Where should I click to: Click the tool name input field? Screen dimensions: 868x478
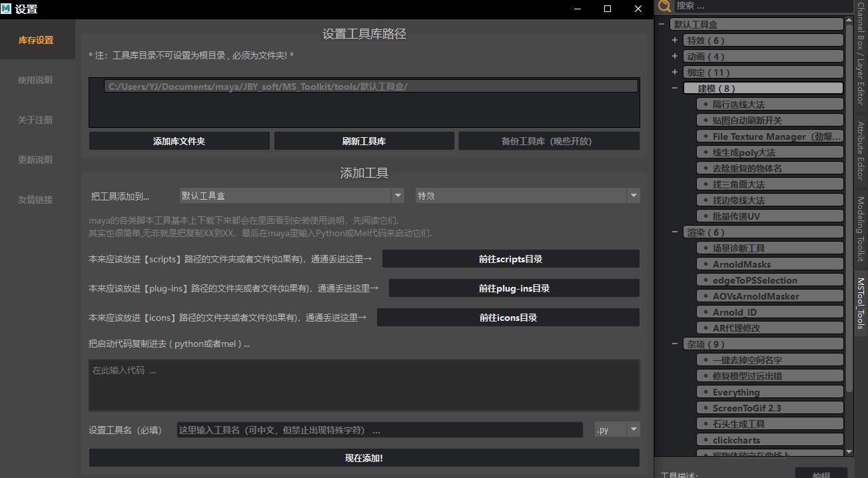click(380, 430)
